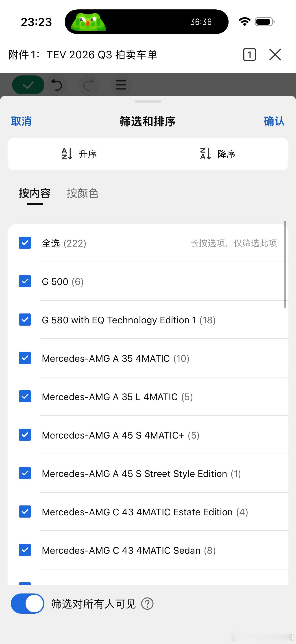The width and height of the screenshot is (296, 644).
Task: Sort ascending with 升序
Action: click(x=79, y=154)
